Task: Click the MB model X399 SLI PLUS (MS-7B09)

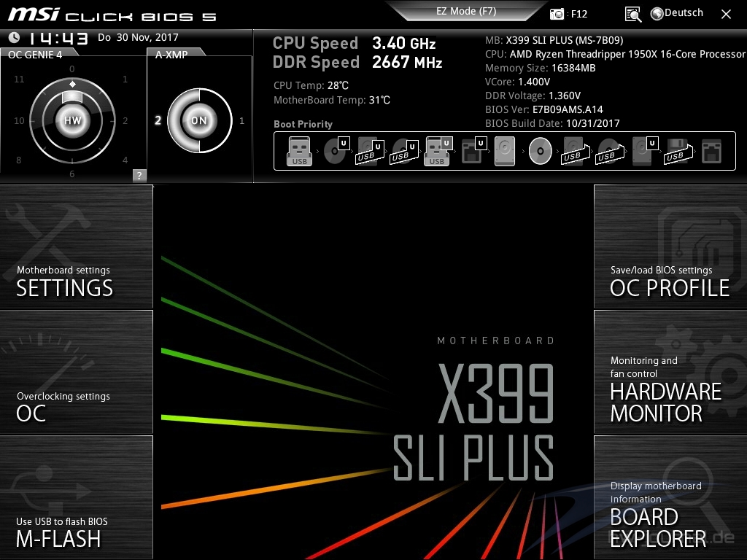Action: 565,40
